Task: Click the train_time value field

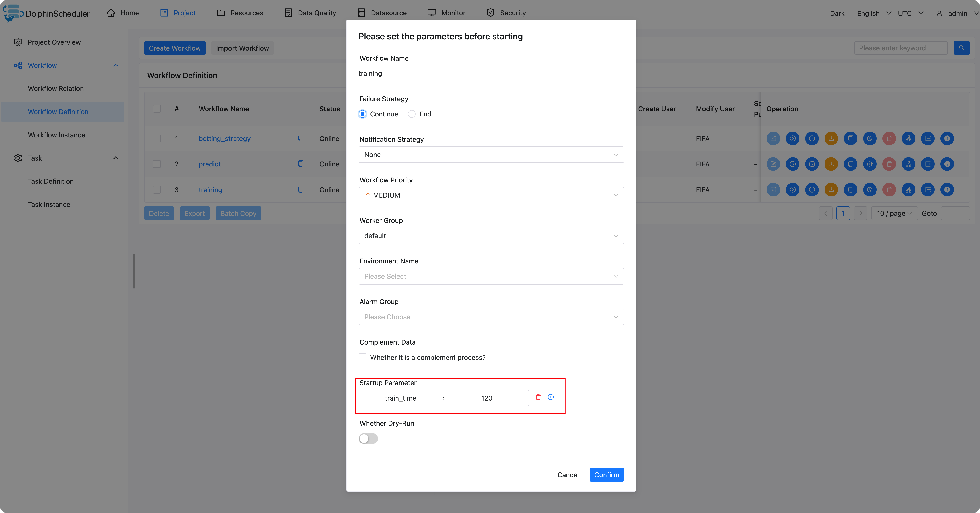Action: [x=487, y=398]
